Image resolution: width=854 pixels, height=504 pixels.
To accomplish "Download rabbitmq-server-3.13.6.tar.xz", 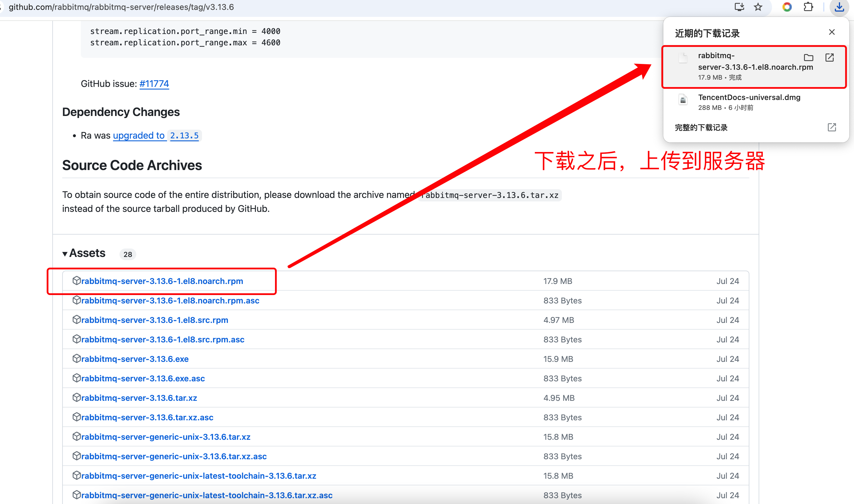I will pyautogui.click(x=139, y=398).
